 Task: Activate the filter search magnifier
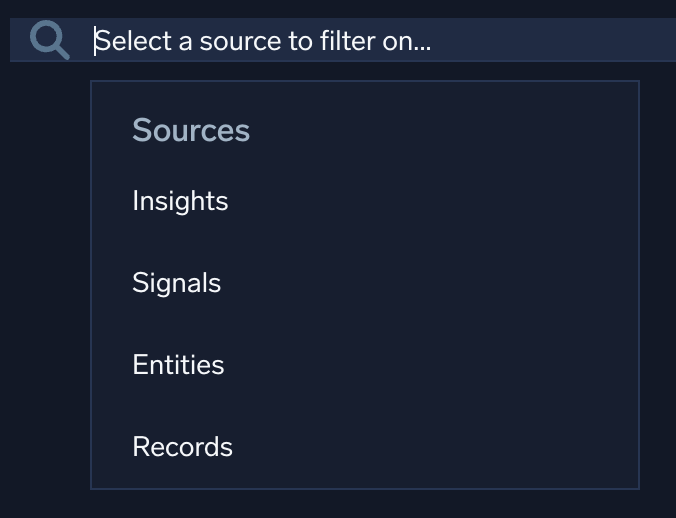click(x=49, y=41)
